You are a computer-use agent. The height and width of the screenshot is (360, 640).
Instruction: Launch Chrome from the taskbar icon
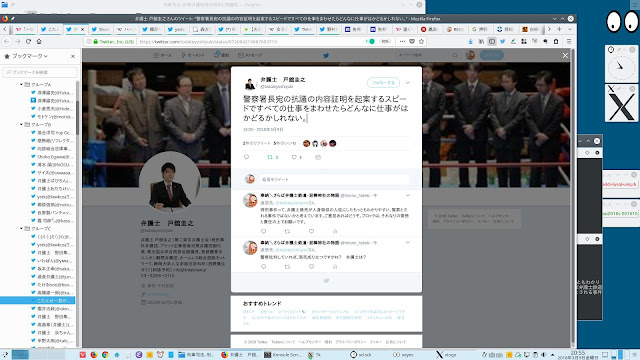click(105, 355)
